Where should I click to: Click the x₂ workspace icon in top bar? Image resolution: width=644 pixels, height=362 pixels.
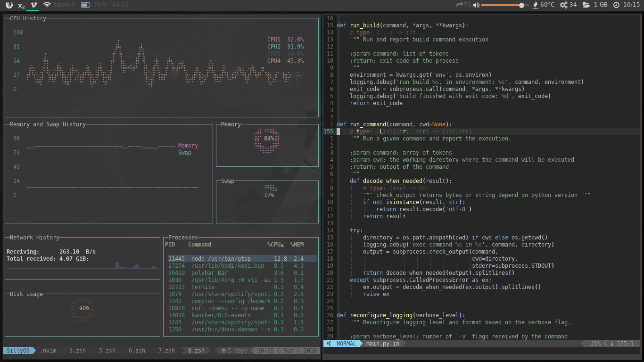pyautogui.click(x=21, y=5)
